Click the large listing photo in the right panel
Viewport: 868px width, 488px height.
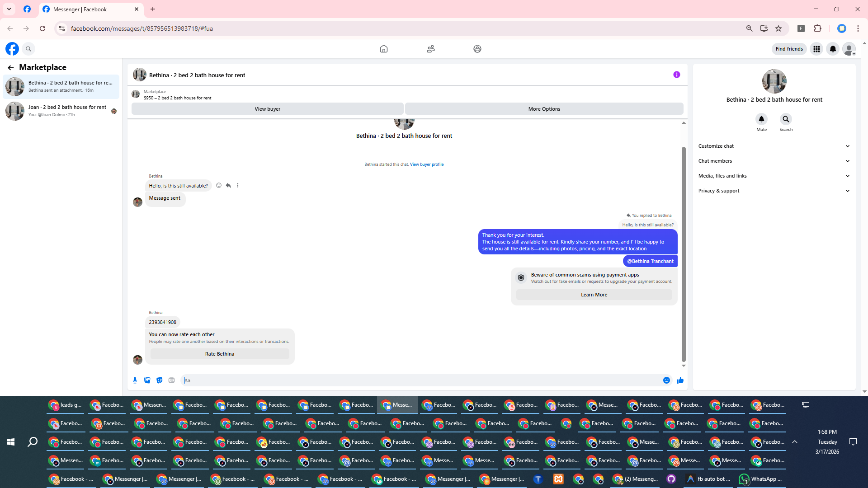[774, 81]
